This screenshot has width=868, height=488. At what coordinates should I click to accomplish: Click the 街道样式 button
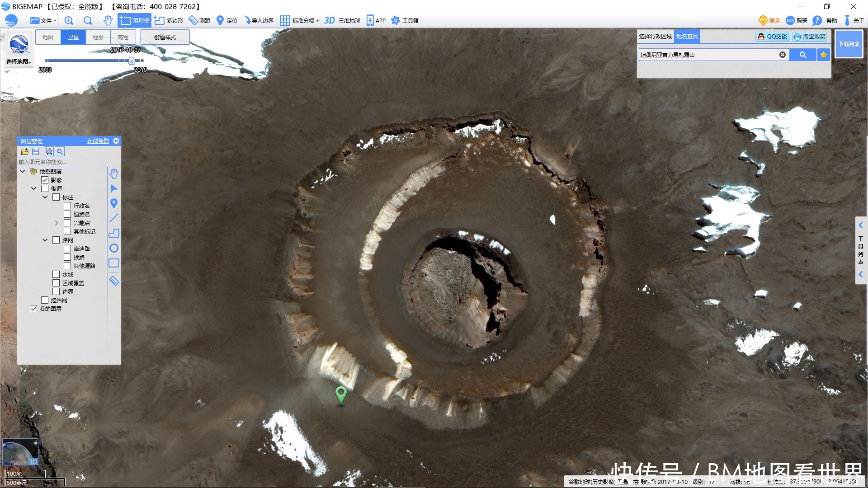pyautogui.click(x=165, y=37)
